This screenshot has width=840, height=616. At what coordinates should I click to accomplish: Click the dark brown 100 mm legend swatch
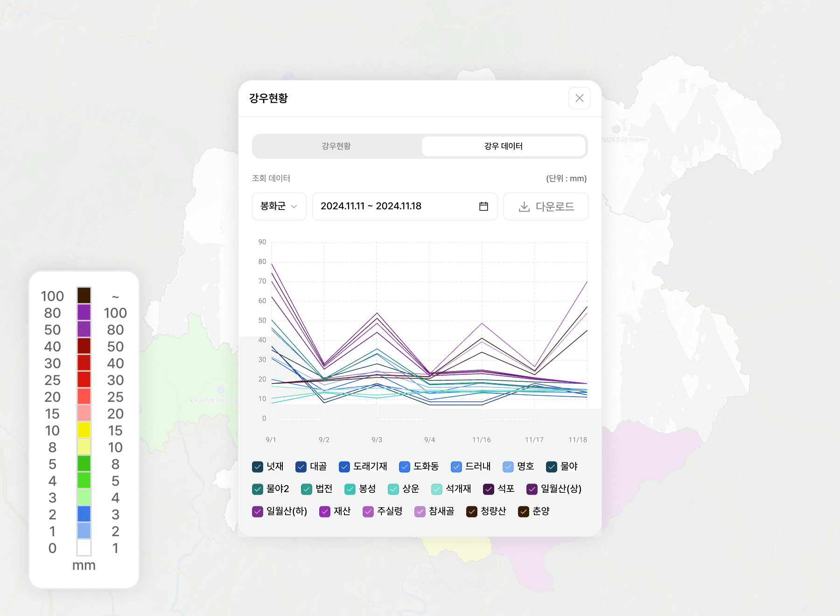click(84, 295)
